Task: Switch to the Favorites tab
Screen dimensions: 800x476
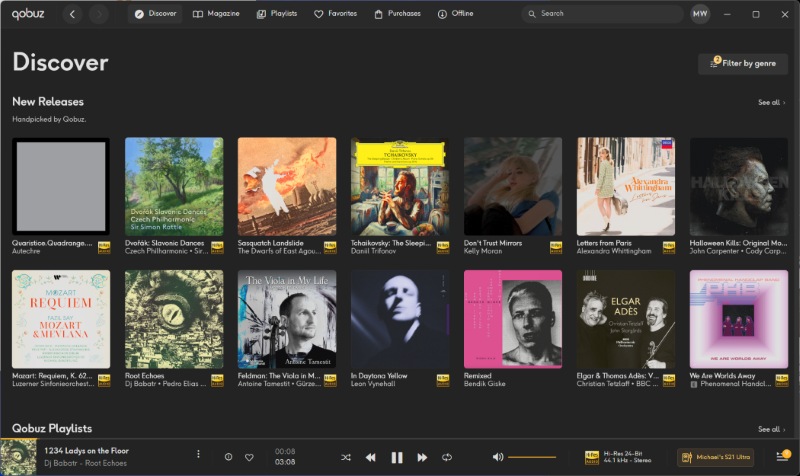Action: [x=335, y=14]
